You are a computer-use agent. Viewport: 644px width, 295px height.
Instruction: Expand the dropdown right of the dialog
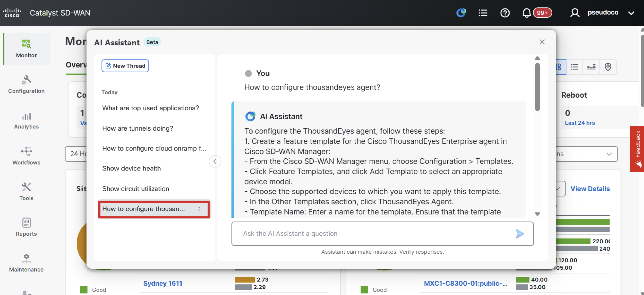[x=609, y=154]
